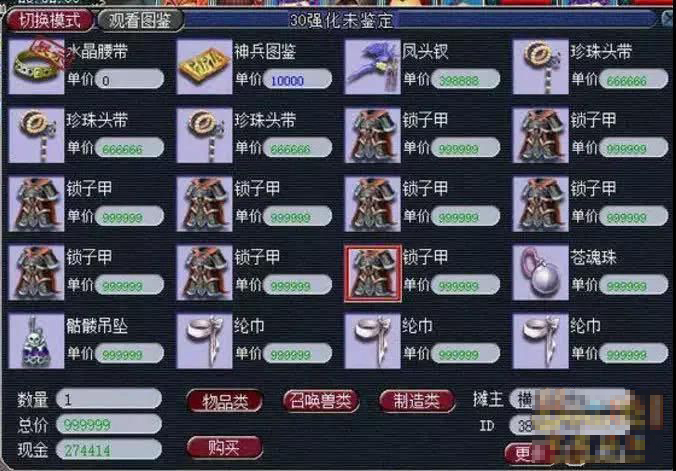The image size is (676, 471).
Task: Select the 神兵图鉴 golden book icon
Action: click(204, 67)
